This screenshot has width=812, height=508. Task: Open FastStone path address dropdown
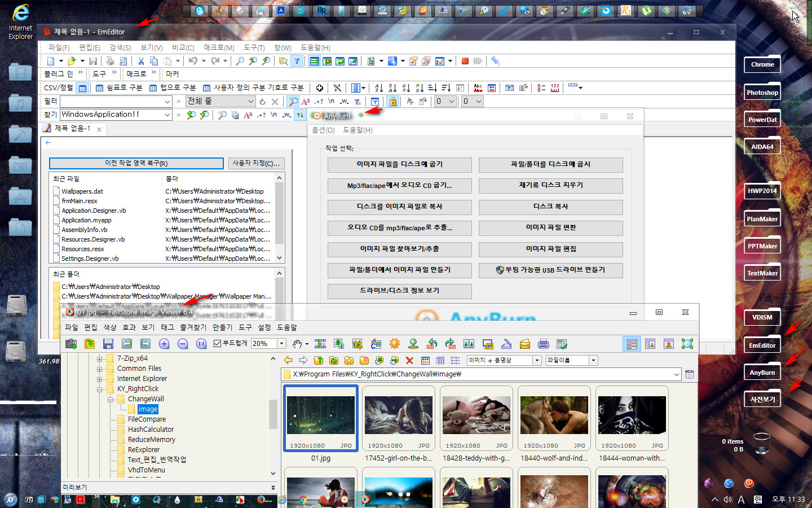click(677, 374)
